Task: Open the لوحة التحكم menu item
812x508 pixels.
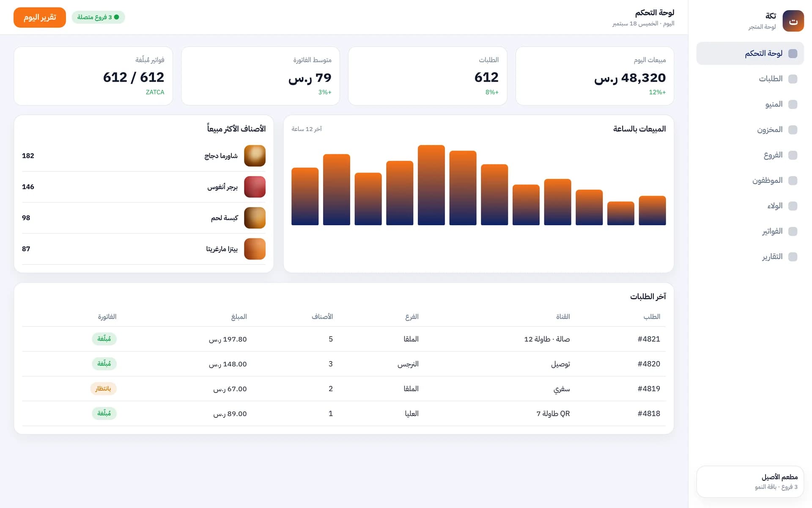Action: tap(750, 53)
